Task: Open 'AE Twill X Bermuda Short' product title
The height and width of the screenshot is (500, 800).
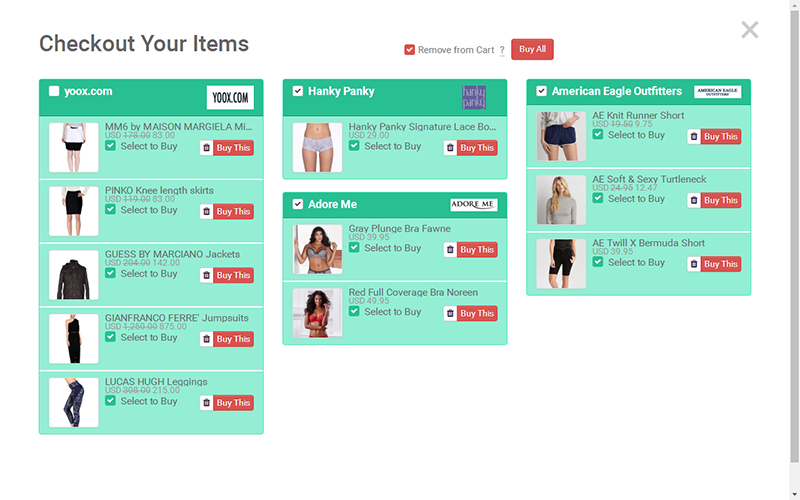Action: (x=648, y=243)
